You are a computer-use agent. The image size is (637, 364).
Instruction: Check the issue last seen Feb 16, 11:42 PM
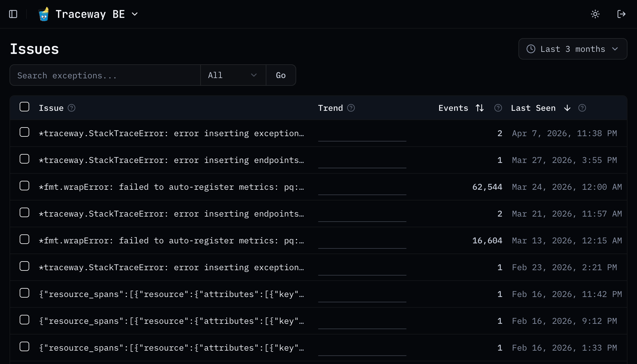click(x=24, y=293)
